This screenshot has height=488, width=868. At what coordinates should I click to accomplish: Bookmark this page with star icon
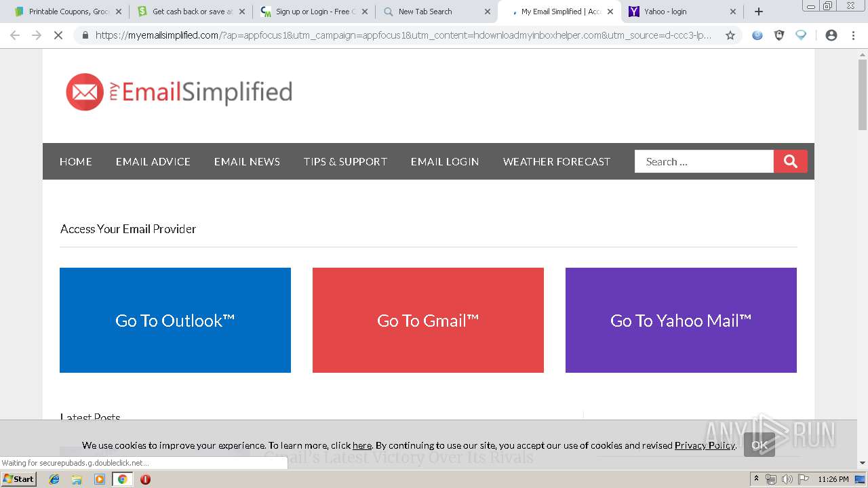coord(730,35)
